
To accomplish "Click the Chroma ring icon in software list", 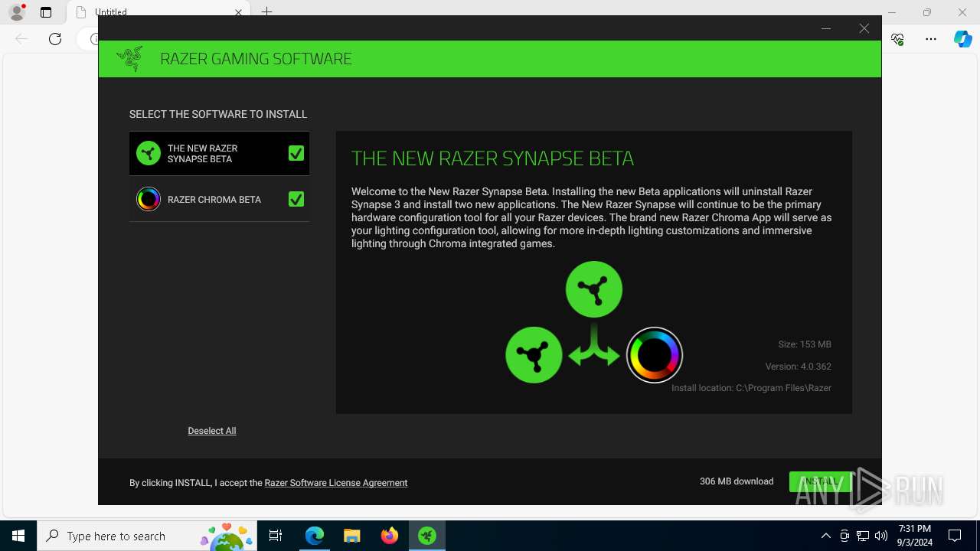I will (x=149, y=199).
